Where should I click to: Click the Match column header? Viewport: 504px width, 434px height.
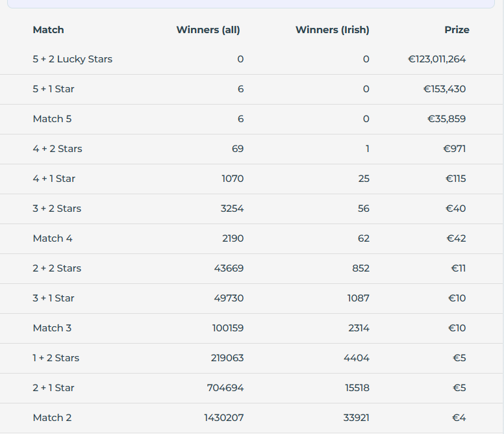[x=48, y=30]
